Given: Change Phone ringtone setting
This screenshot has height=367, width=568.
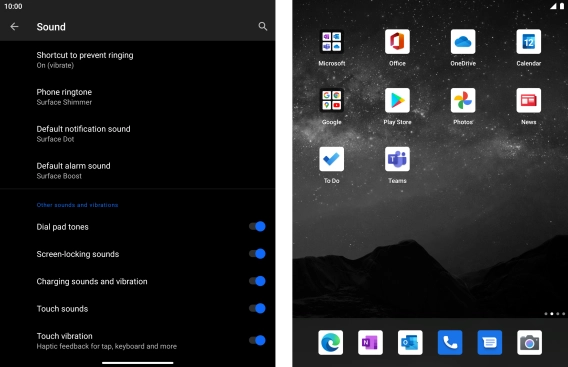Looking at the screenshot, I should 137,97.
